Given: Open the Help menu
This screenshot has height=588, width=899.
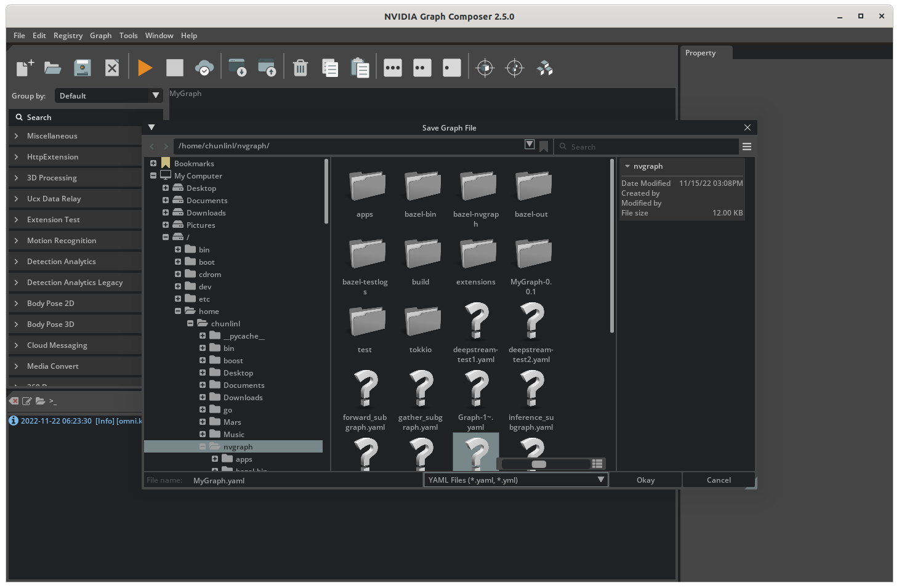Looking at the screenshot, I should (189, 36).
